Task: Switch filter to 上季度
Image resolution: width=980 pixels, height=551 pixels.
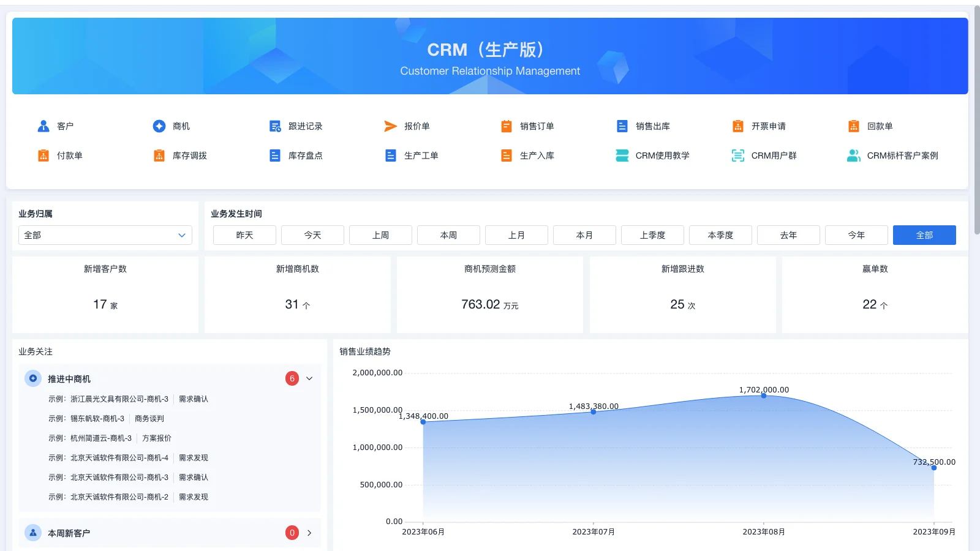Action: [652, 234]
